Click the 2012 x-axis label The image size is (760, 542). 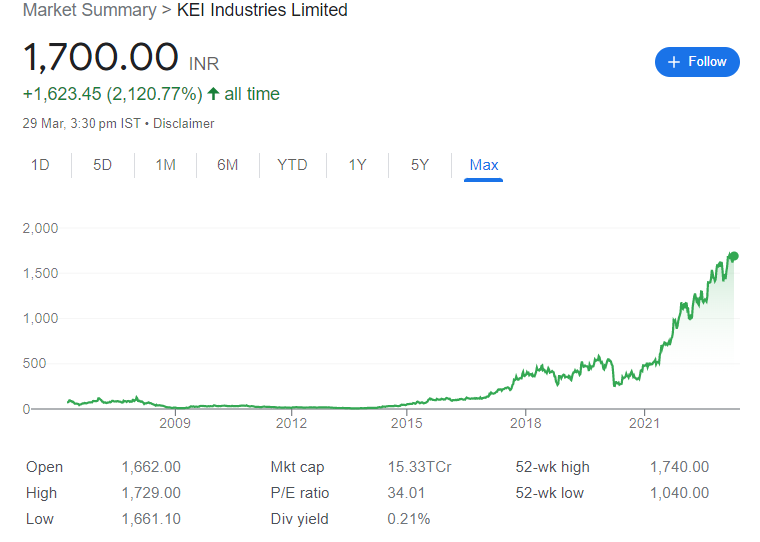291,423
